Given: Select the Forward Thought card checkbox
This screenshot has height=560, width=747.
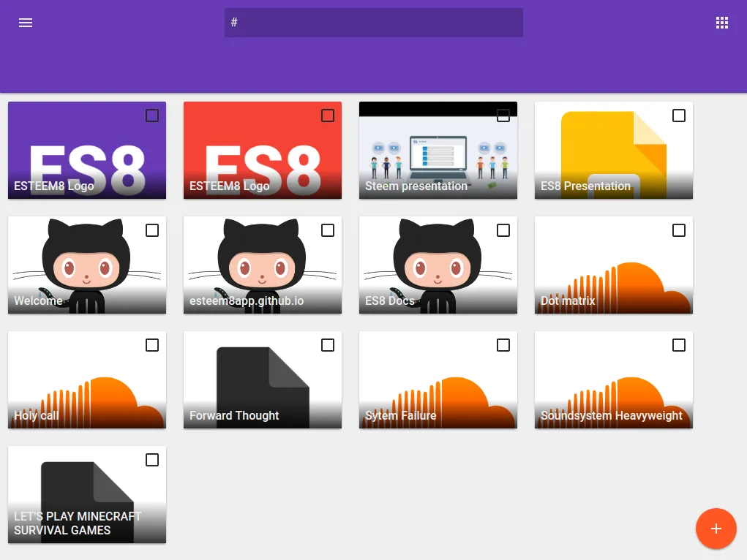Looking at the screenshot, I should click(x=328, y=345).
